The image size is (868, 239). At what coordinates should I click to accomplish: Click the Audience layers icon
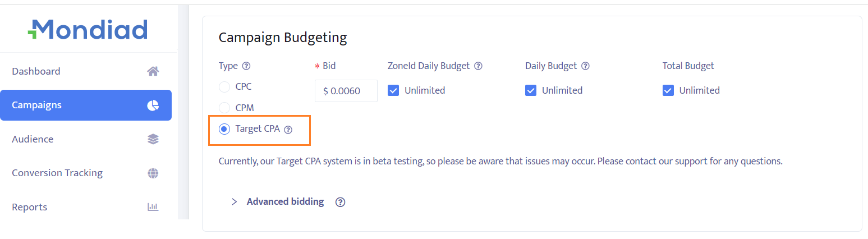(x=153, y=139)
